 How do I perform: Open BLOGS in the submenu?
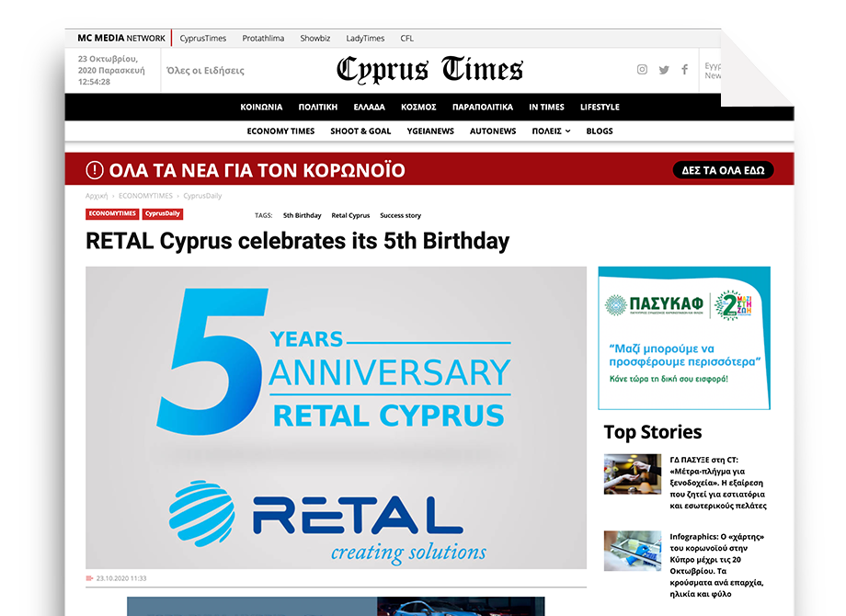(600, 131)
